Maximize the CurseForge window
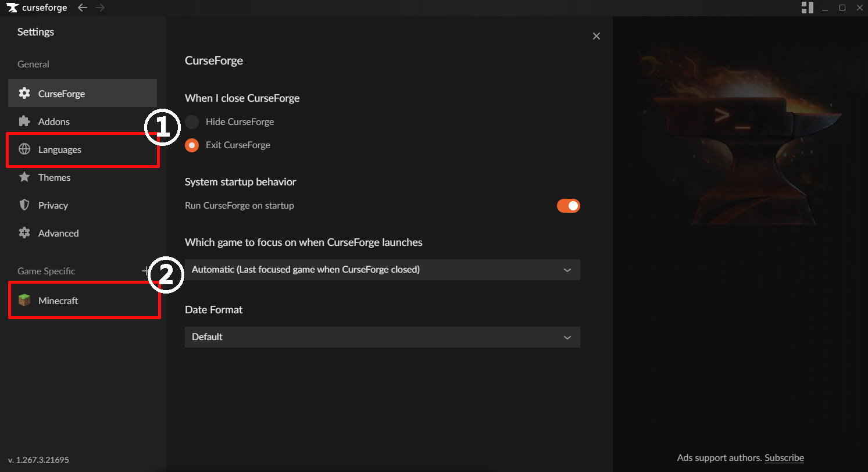This screenshot has width=868, height=472. tap(842, 8)
